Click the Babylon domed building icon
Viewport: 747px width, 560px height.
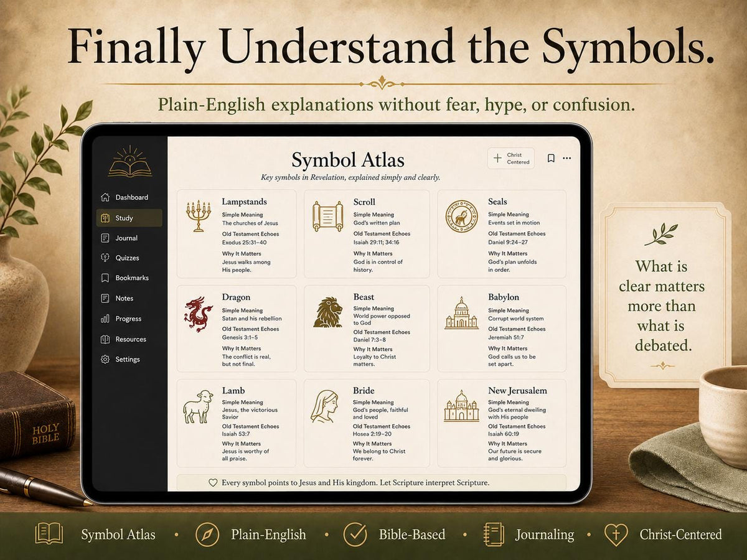pos(461,313)
